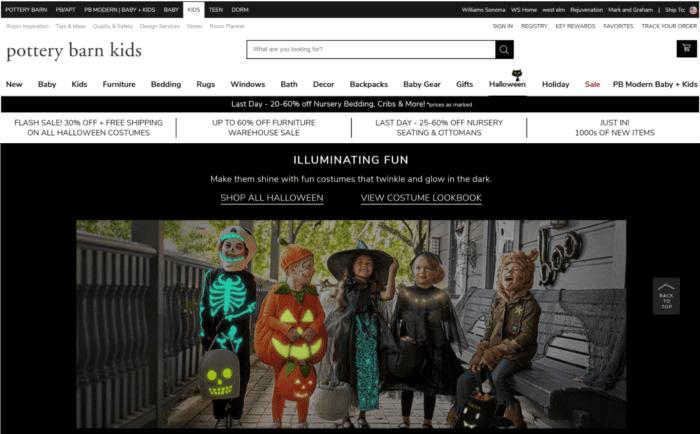Open the 1000s of new items promo
Viewport: 700px width, 434px height.
coord(615,128)
